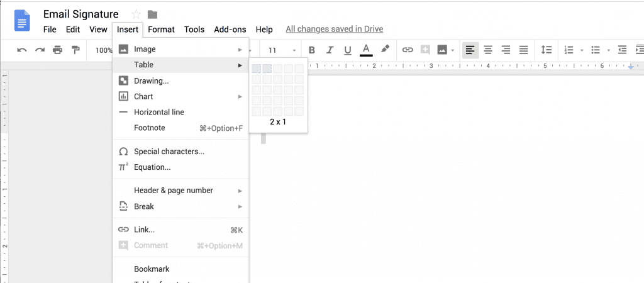Decrease paragraph indent
The image size is (644, 283).
[x=622, y=50]
